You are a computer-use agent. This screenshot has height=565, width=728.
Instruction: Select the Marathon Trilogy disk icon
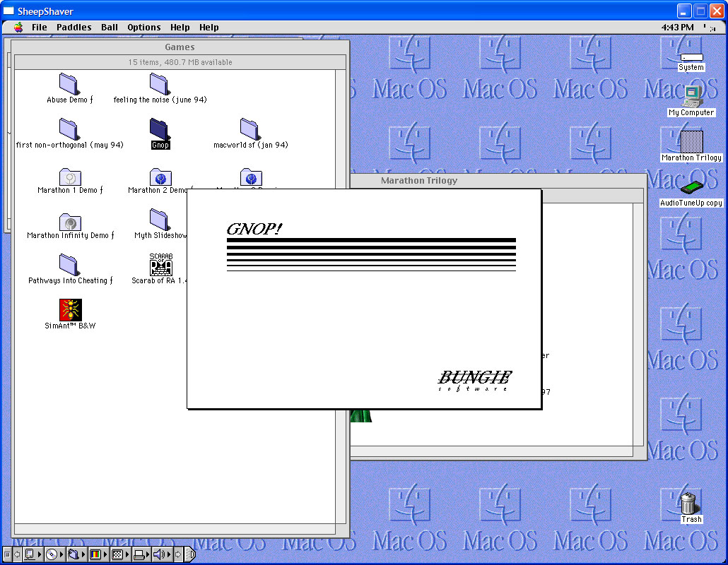(691, 141)
